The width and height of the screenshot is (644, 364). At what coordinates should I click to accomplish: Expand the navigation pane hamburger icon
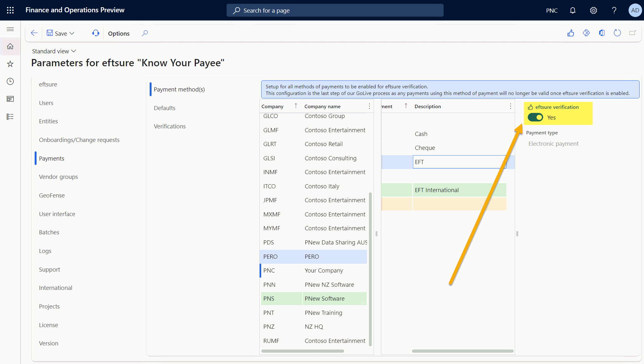pyautogui.click(x=10, y=29)
